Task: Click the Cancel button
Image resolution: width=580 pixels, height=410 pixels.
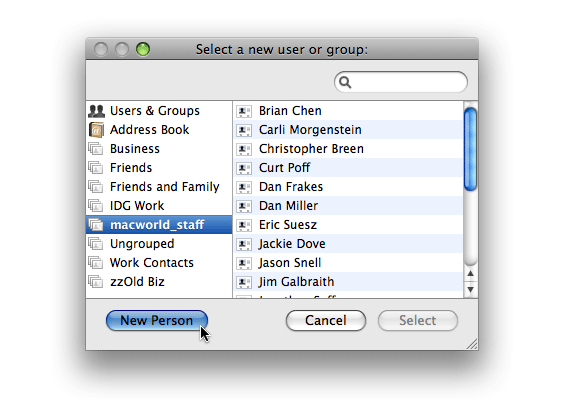Action: [326, 320]
